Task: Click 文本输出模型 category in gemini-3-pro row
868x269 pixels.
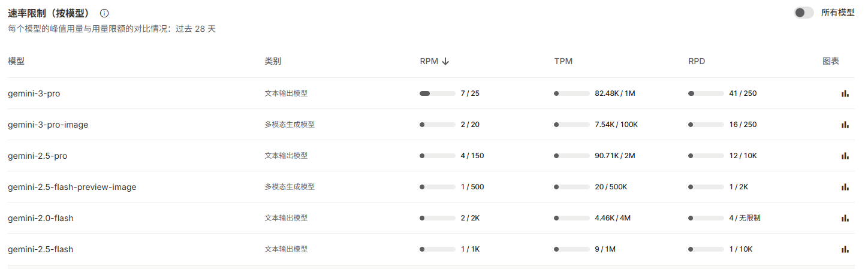Action: tap(286, 93)
